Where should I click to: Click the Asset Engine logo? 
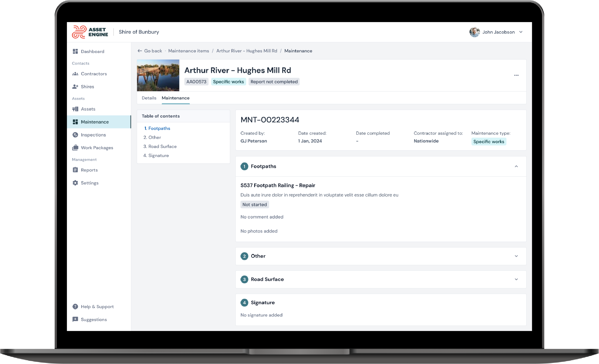(90, 32)
